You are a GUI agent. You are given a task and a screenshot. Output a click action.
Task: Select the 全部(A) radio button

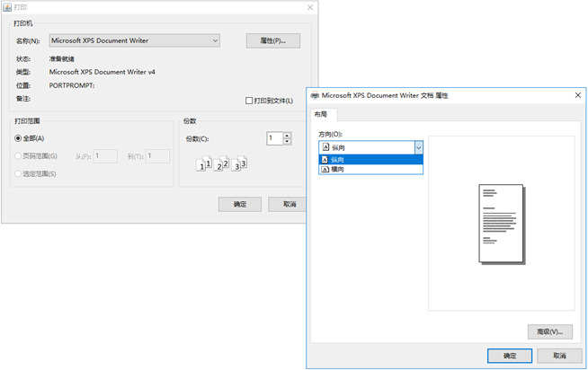click(x=18, y=138)
